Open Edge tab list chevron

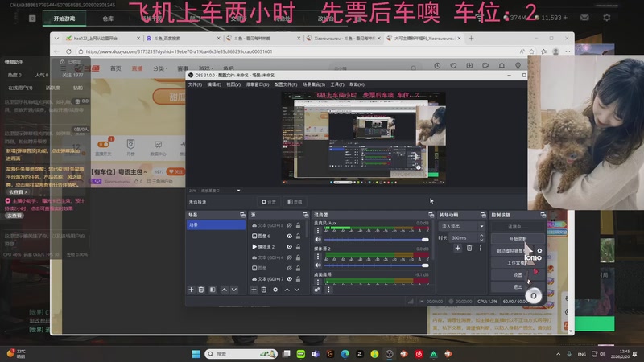(56, 38)
